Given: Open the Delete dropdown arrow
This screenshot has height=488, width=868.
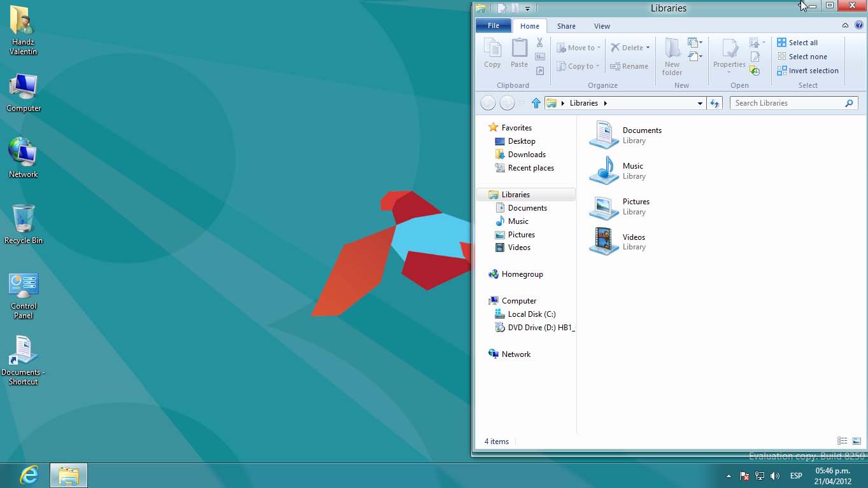Looking at the screenshot, I should [x=648, y=48].
